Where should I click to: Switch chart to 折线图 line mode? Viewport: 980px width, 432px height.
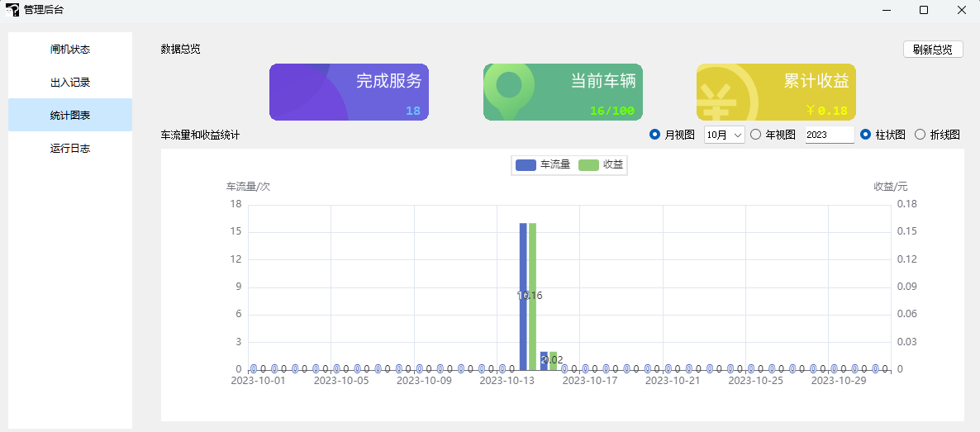(921, 135)
